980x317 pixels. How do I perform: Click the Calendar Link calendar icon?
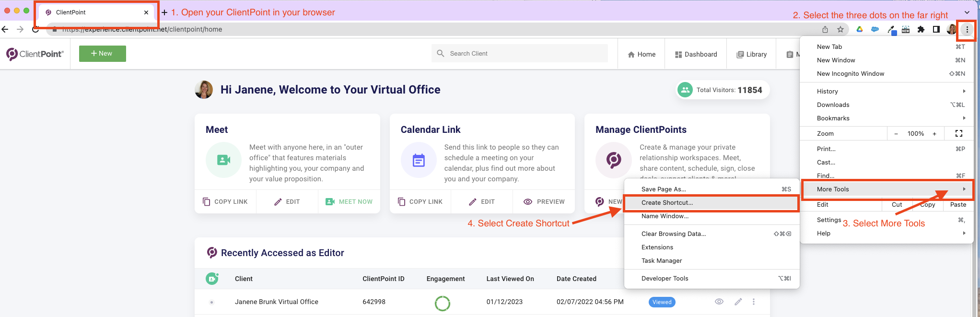coord(419,160)
